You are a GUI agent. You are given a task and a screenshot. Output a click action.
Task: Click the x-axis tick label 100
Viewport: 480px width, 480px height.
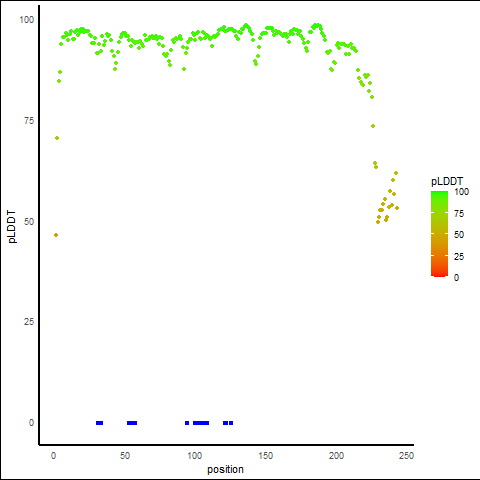pos(194,456)
